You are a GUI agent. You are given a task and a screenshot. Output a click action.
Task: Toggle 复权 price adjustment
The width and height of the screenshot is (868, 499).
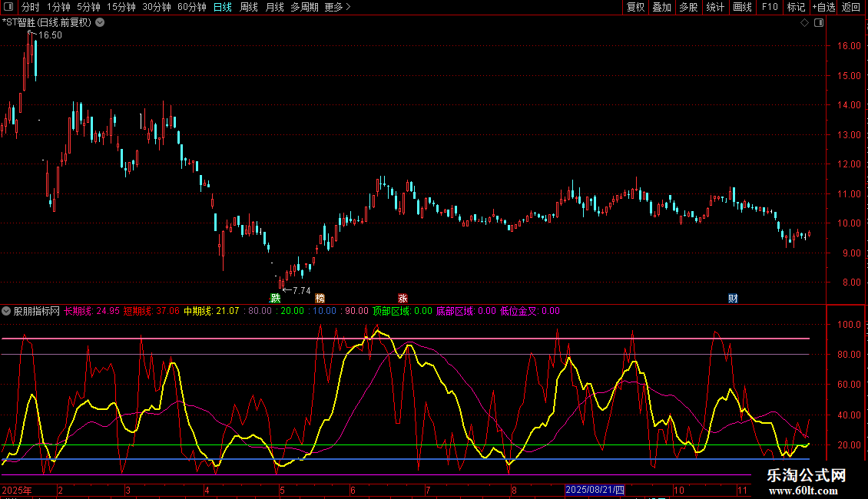[635, 8]
